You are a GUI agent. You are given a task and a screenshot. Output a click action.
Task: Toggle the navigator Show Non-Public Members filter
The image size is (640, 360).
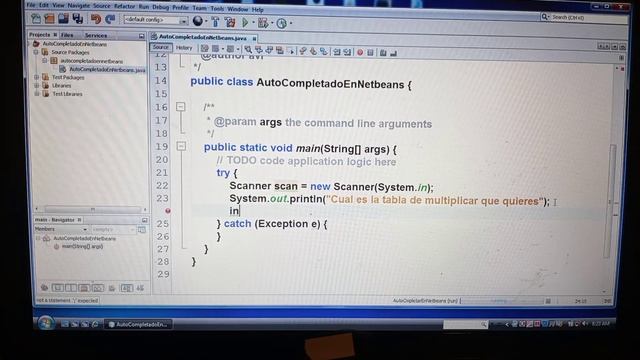(x=84, y=288)
